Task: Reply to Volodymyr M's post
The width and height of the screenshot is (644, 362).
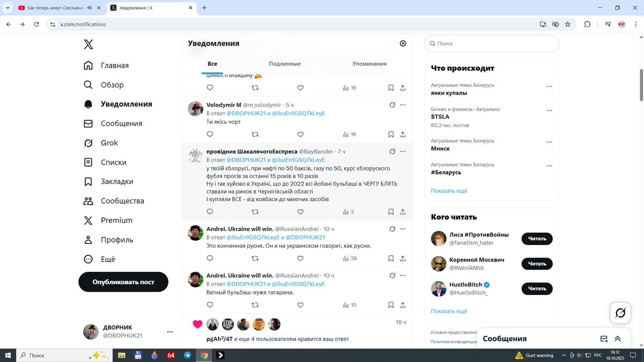Action: coord(210,135)
